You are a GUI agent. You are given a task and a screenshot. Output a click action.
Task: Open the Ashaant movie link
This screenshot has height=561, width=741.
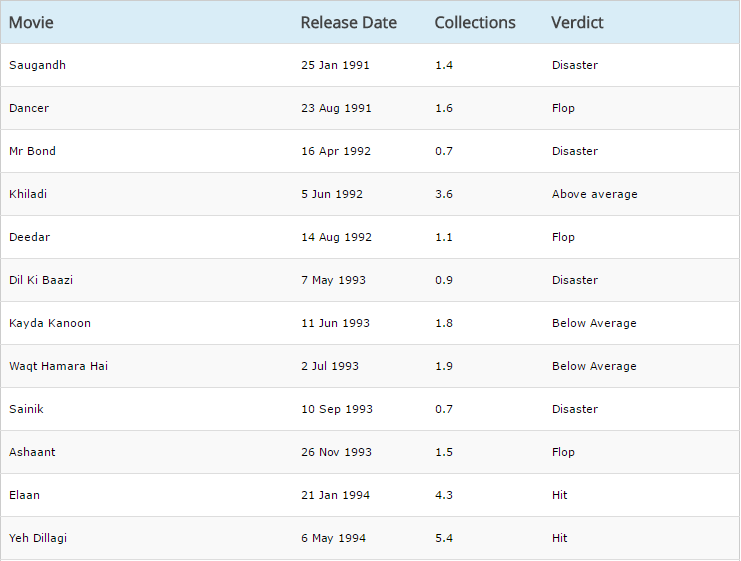pyautogui.click(x=32, y=452)
